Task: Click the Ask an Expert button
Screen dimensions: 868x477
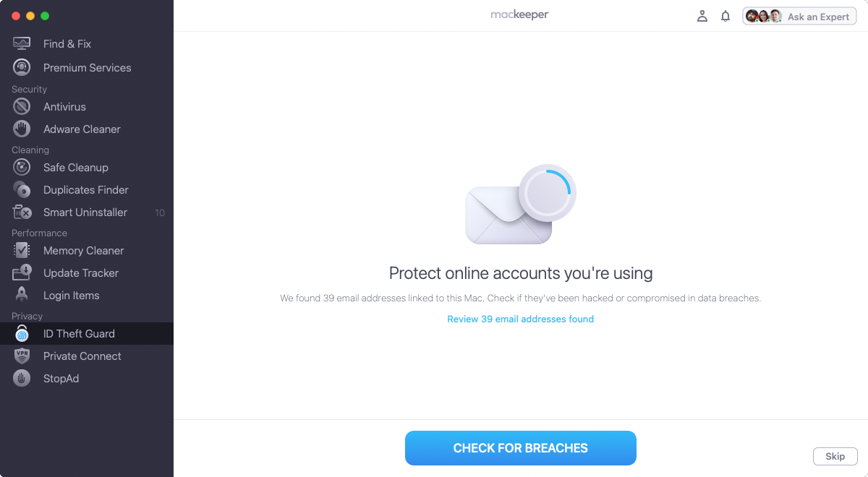Action: point(799,16)
